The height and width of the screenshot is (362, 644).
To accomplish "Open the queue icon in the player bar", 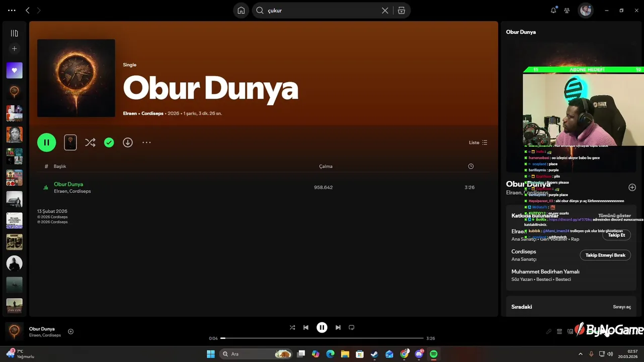I will tap(559, 331).
